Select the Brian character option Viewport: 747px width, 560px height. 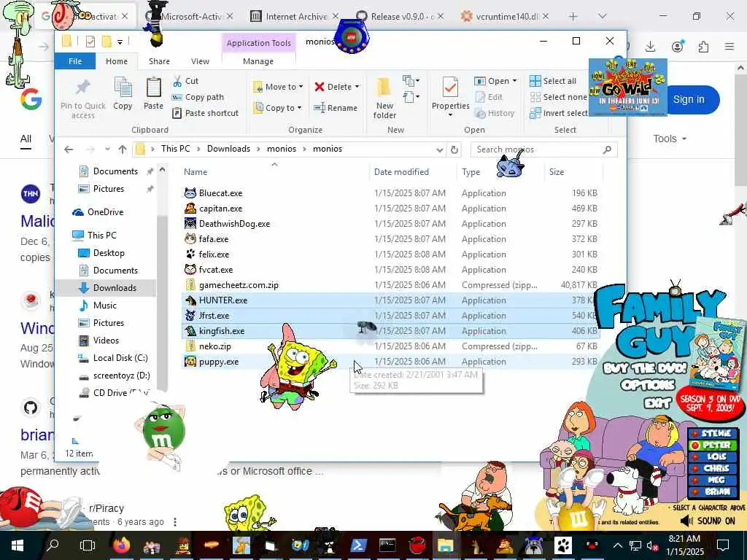coord(712,491)
